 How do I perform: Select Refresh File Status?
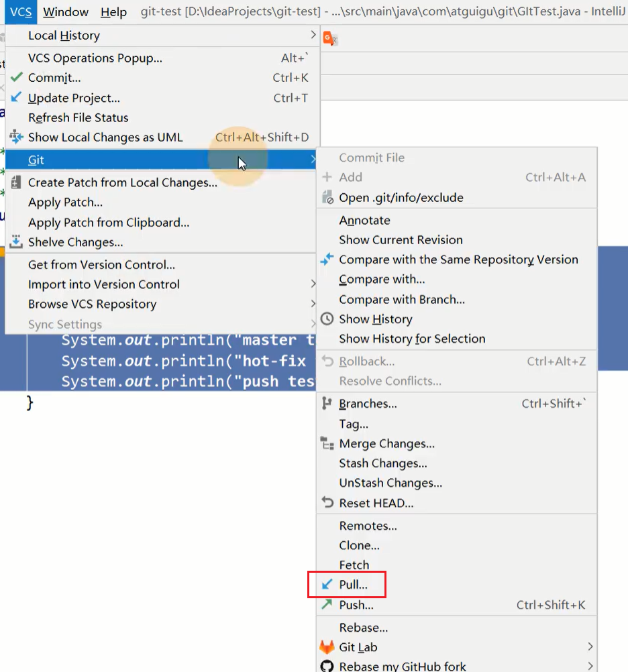tap(162, 117)
